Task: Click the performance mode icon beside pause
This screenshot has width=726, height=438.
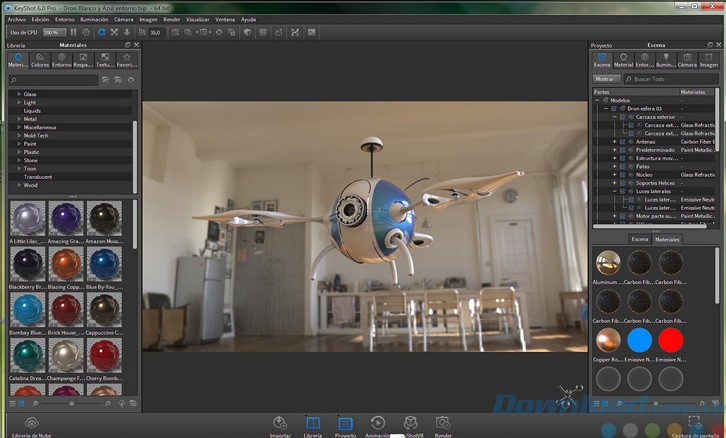Action: (x=86, y=32)
